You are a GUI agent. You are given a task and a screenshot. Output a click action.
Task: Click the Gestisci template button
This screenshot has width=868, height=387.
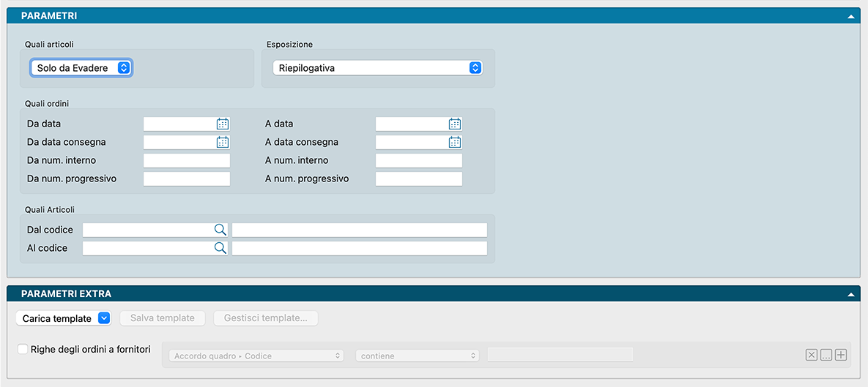(266, 318)
